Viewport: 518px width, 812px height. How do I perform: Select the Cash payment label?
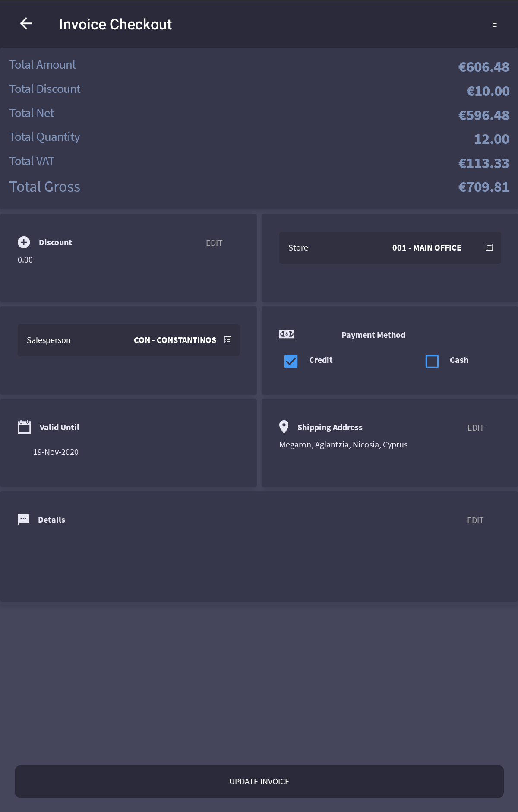(458, 360)
